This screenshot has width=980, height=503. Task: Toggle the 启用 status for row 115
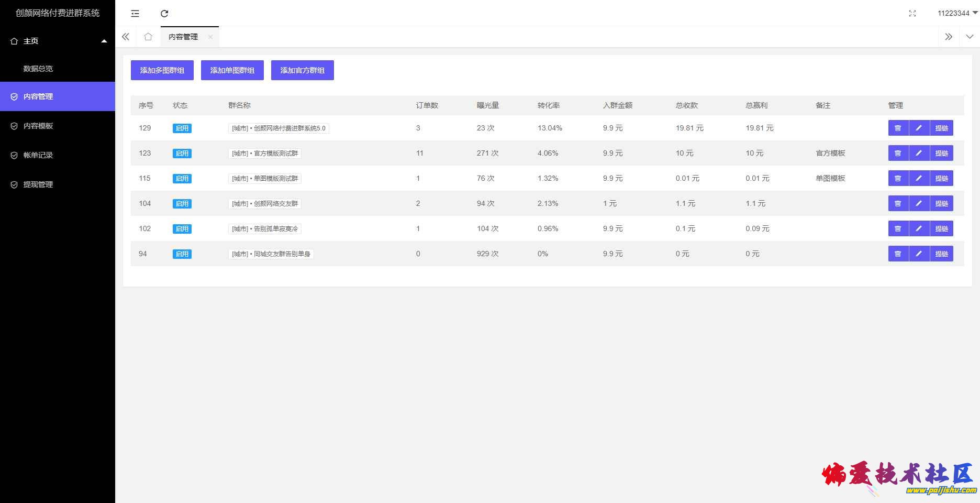pyautogui.click(x=182, y=179)
